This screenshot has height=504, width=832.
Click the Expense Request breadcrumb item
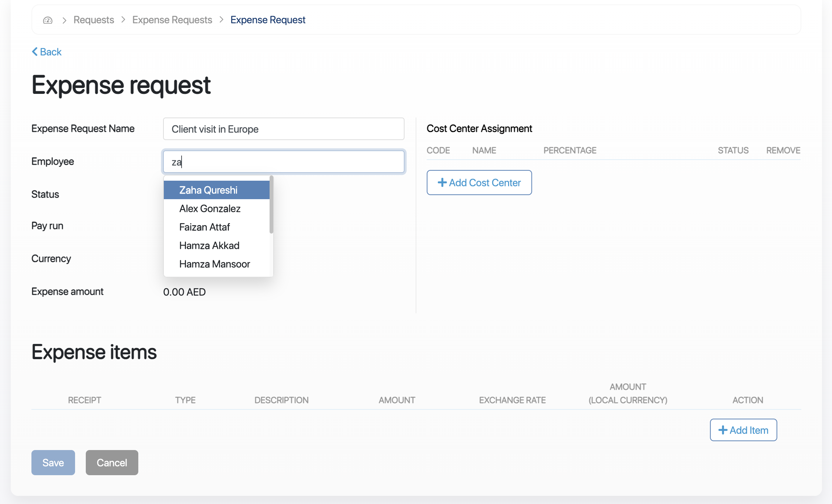click(x=268, y=20)
